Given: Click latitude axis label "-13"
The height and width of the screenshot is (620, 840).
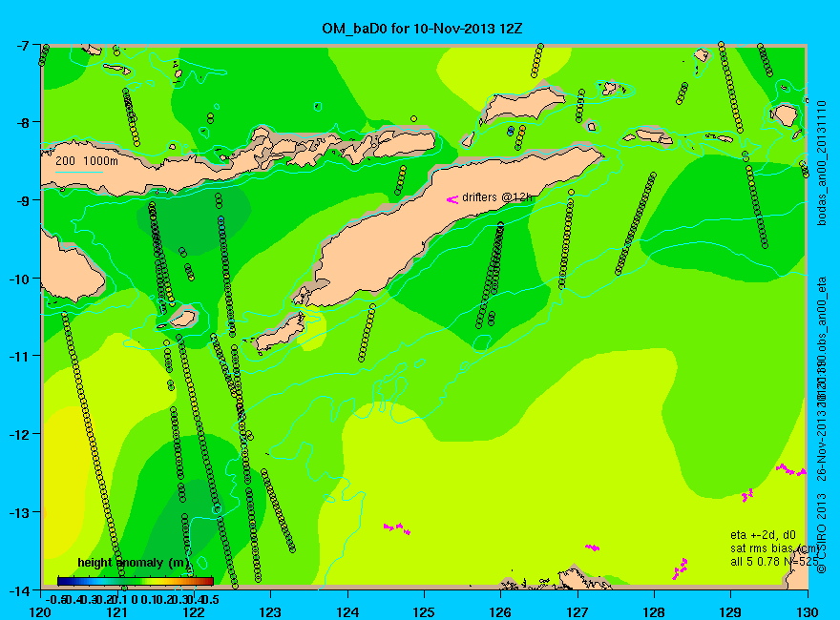Looking at the screenshot, I should coord(19,512).
